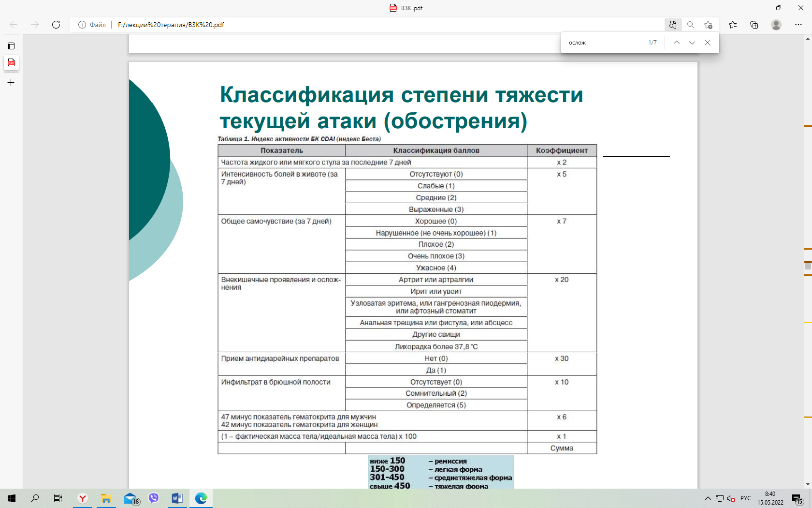
Task: Jump to the next search result
Action: [x=692, y=43]
